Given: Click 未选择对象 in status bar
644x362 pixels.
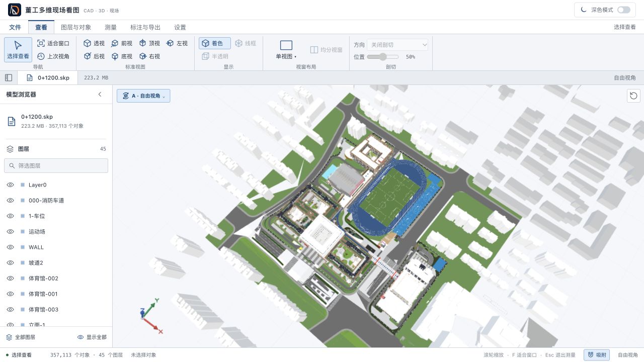Looking at the screenshot, I should (143, 355).
